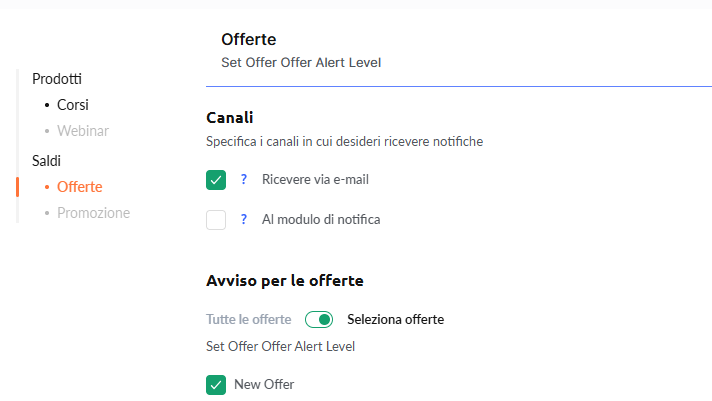
Task: Click the Seleziona offerte label
Action: coord(395,320)
